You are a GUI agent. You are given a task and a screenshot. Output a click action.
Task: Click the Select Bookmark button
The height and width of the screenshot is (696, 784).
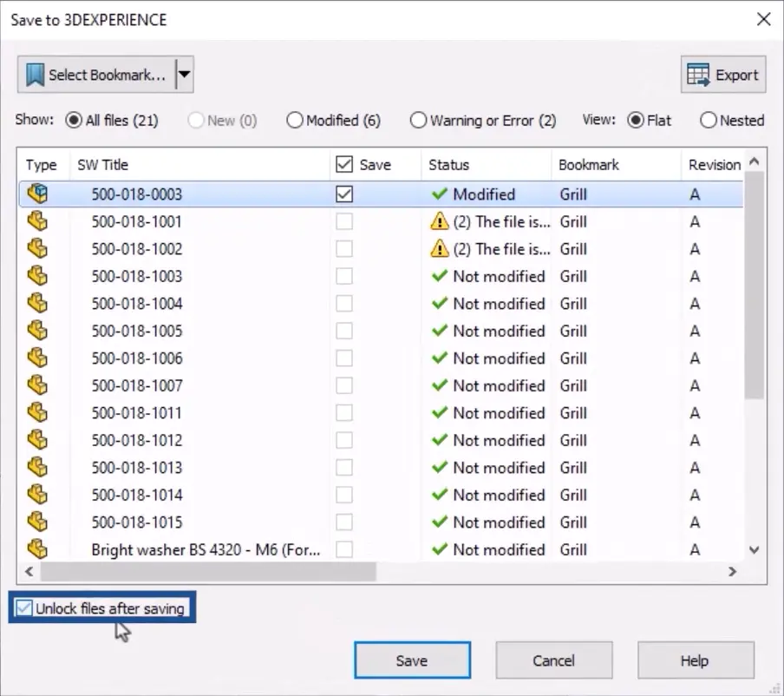pos(96,75)
